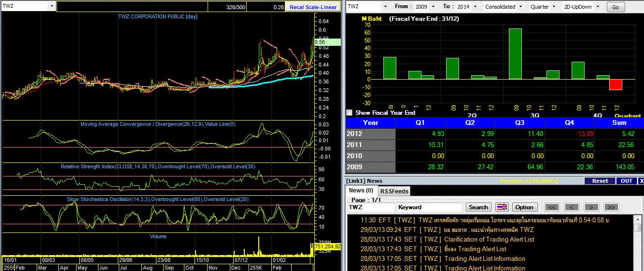
Task: Click the TWZ CORPORATION PUBLIC [day] chart title
Action: [157, 16]
